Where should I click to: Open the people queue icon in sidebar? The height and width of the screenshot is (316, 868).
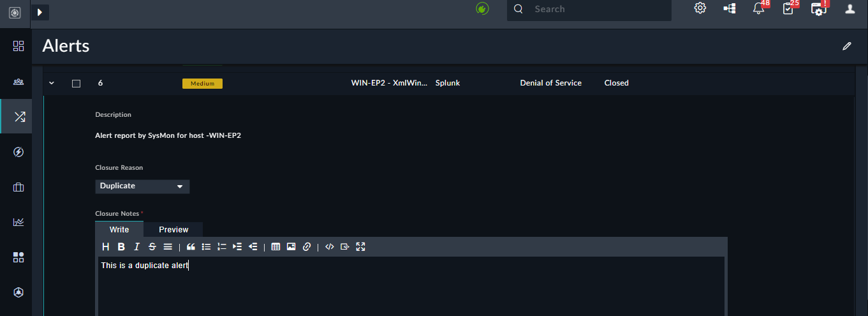coord(18,82)
